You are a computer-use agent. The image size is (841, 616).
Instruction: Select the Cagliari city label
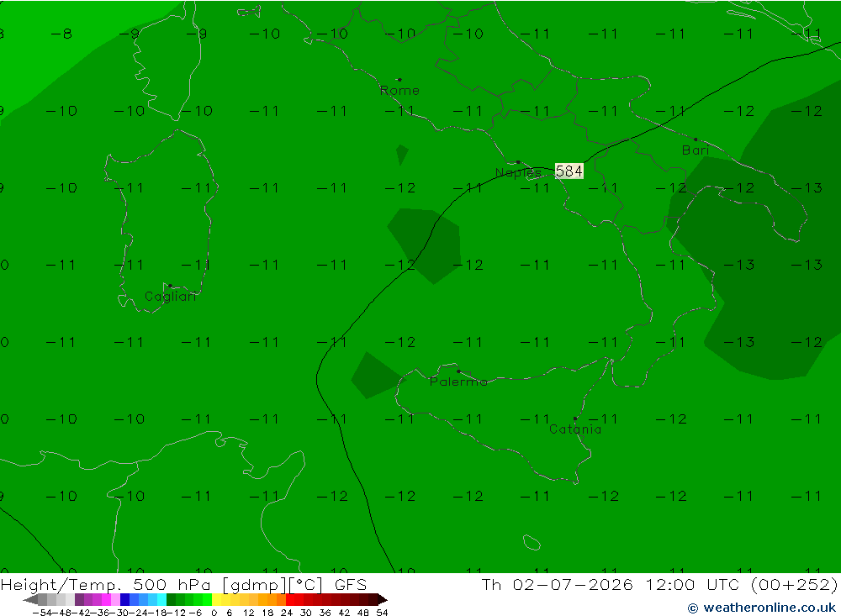[171, 297]
